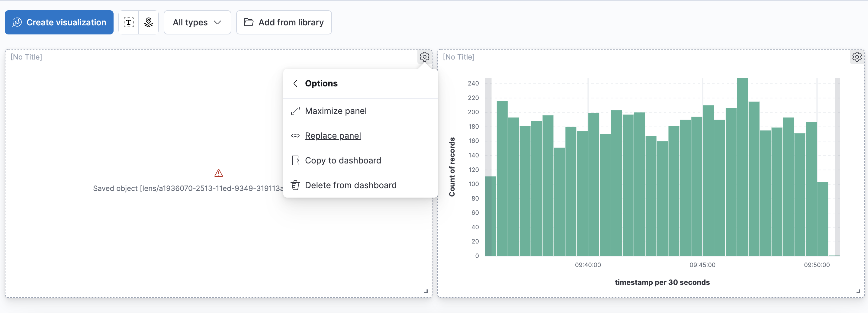Select Maximize panel from the menu
This screenshot has height=313, width=868.
pyautogui.click(x=336, y=111)
